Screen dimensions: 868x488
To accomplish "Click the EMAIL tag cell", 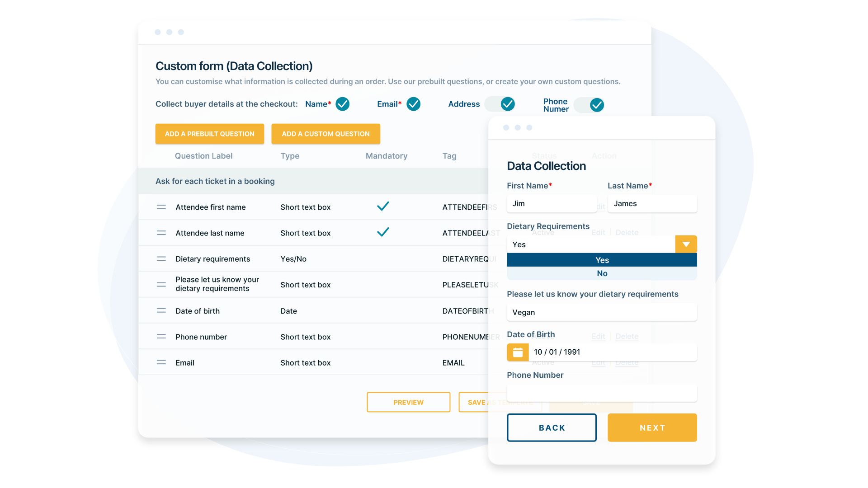I will 453,363.
